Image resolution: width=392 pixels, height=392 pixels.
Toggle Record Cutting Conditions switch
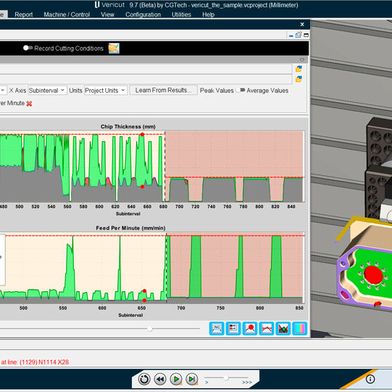click(28, 48)
